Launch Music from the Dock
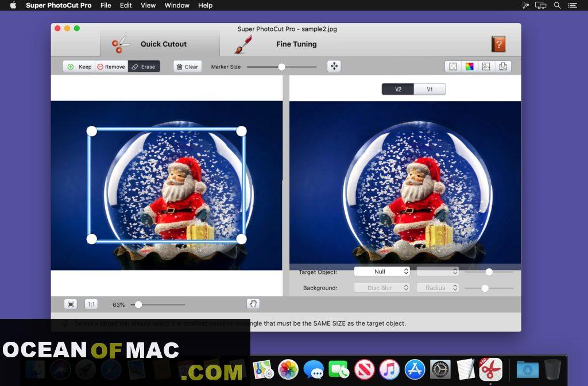Viewport: 588px width, 386px height. point(389,369)
